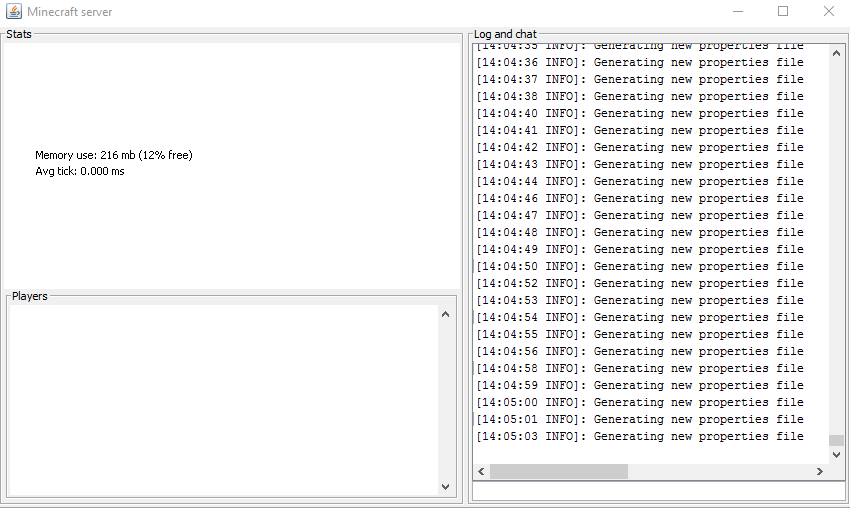Viewport: 850px width, 508px height.
Task: Select the log line at 14:04:49
Action: pyautogui.click(x=640, y=249)
